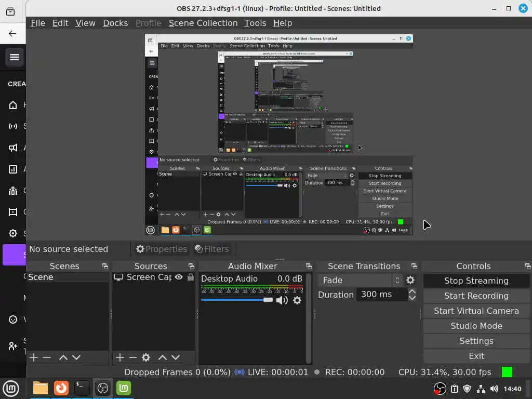Open the Docks menu

pos(115,23)
